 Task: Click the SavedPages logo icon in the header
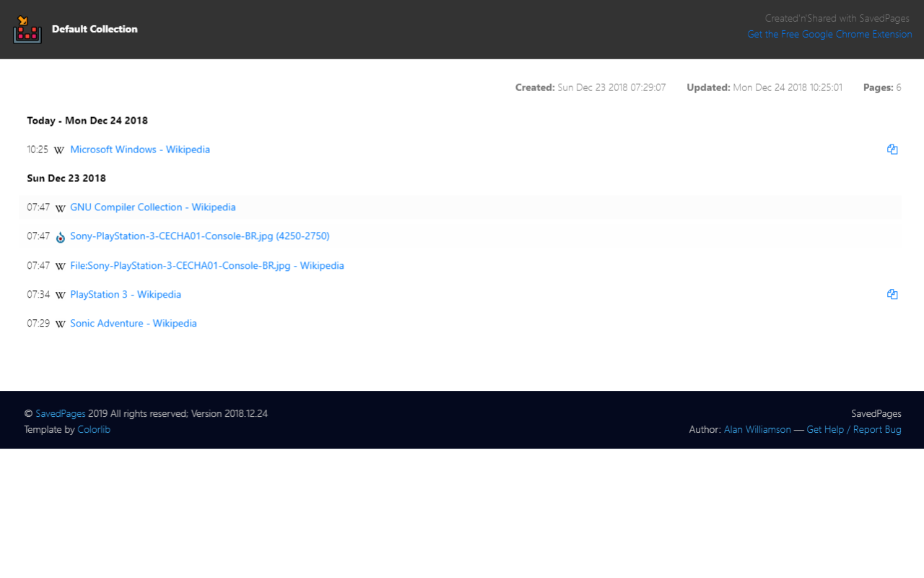[27, 30]
